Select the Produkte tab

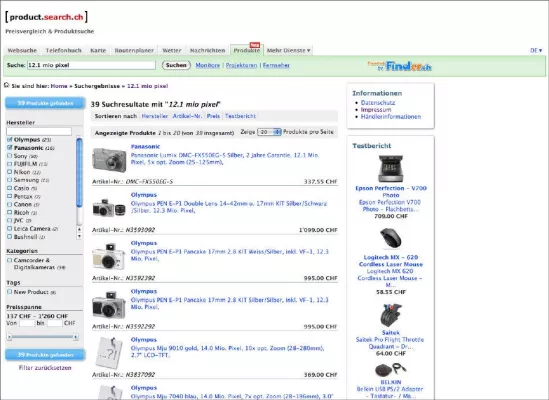point(246,50)
